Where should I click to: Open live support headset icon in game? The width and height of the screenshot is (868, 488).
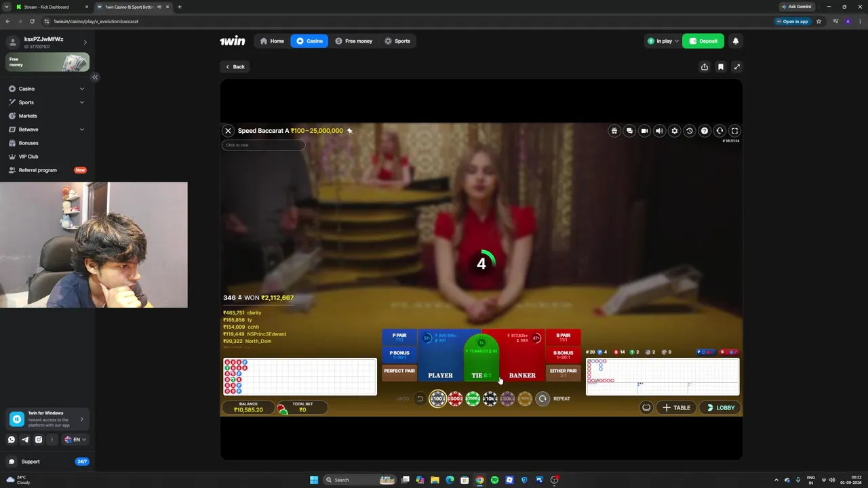tap(719, 131)
